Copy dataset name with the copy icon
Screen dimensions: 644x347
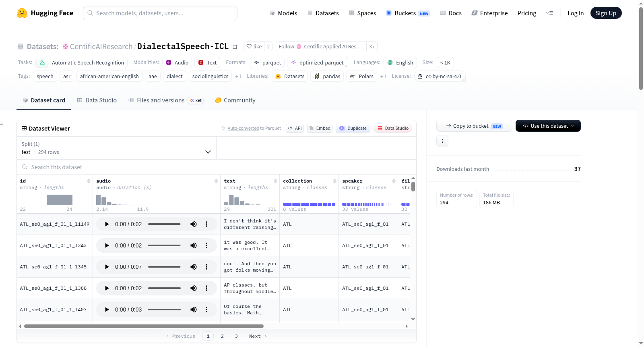234,46
